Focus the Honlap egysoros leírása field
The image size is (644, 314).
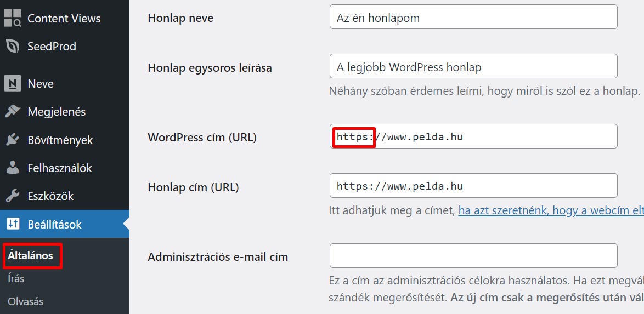click(473, 67)
